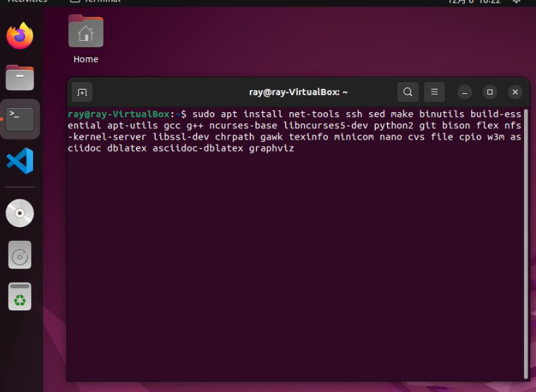Click the word libncurses5-dev in command

click(x=325, y=125)
